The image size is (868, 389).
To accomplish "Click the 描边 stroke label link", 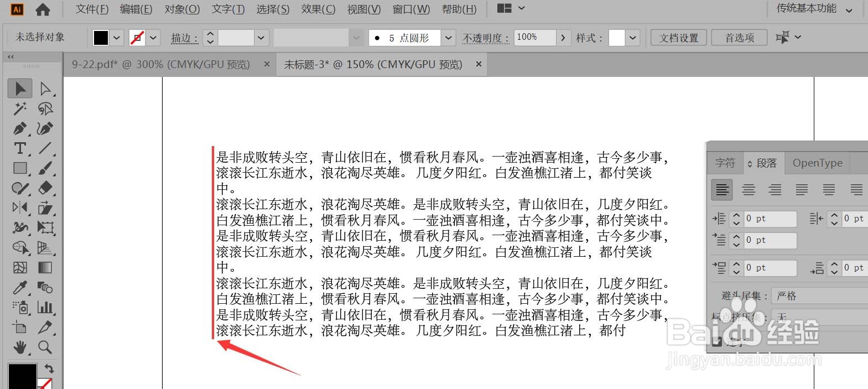I will point(184,38).
